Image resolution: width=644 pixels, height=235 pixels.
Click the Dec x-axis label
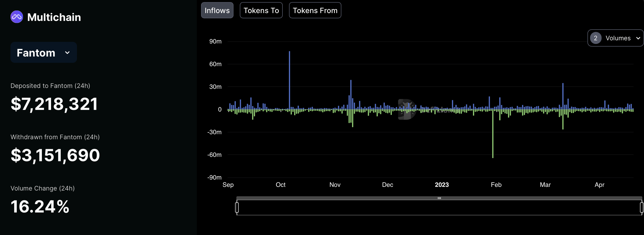pos(387,185)
